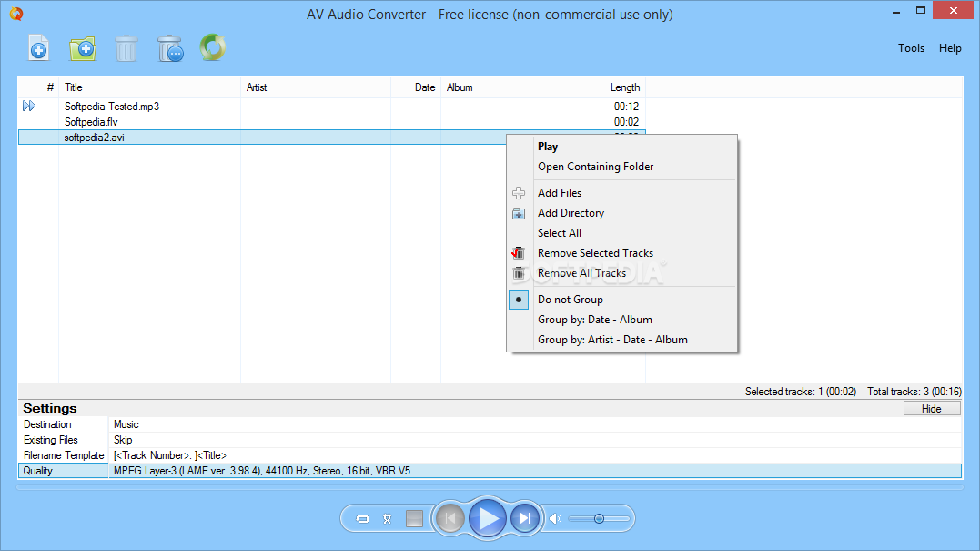Toggle the repeat playback icon
This screenshot has height=551, width=980.
click(x=362, y=518)
